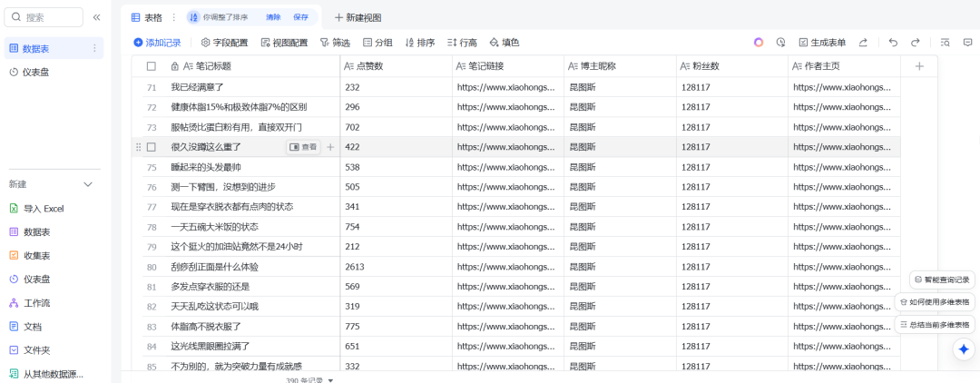The width and height of the screenshot is (980, 383).
Task: Click 保存 to save the sort
Action: coord(300,17)
